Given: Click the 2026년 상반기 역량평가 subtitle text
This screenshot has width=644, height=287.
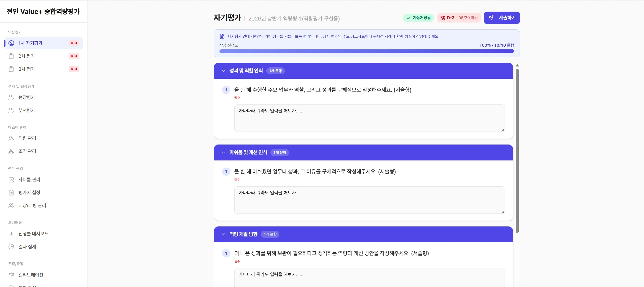Looking at the screenshot, I should tap(294, 18).
